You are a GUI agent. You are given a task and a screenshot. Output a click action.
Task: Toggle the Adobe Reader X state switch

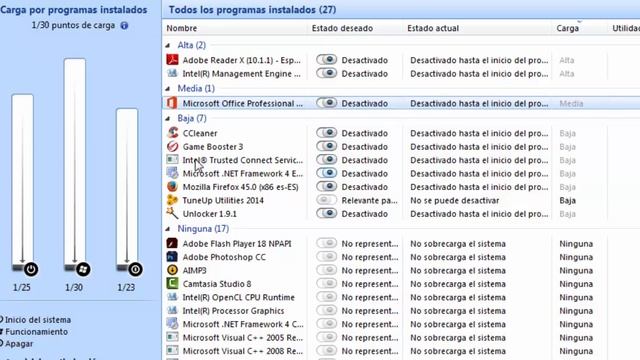(x=327, y=60)
